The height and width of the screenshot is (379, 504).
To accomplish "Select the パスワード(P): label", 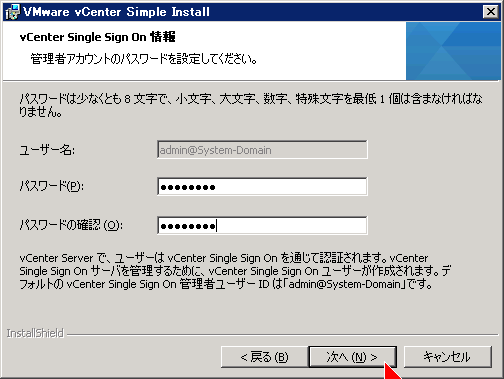I will click(52, 186).
